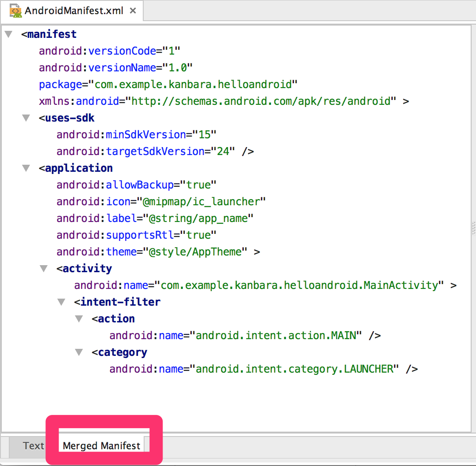476x466 pixels.
Task: Collapse the uses-sdk node
Action: pyautogui.click(x=26, y=118)
